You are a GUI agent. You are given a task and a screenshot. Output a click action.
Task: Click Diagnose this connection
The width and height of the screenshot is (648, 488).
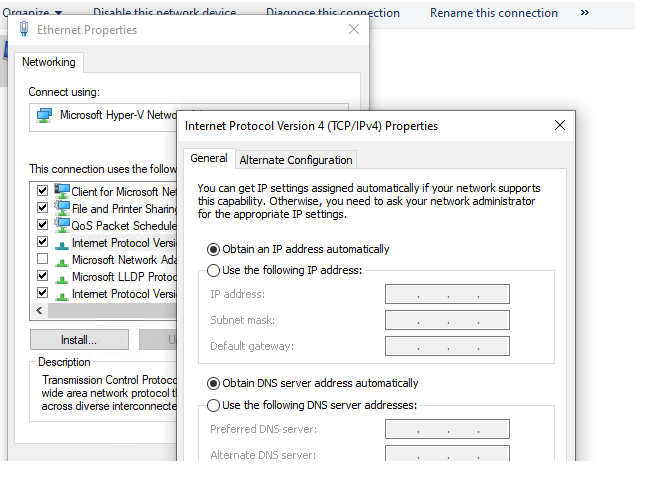click(x=333, y=13)
